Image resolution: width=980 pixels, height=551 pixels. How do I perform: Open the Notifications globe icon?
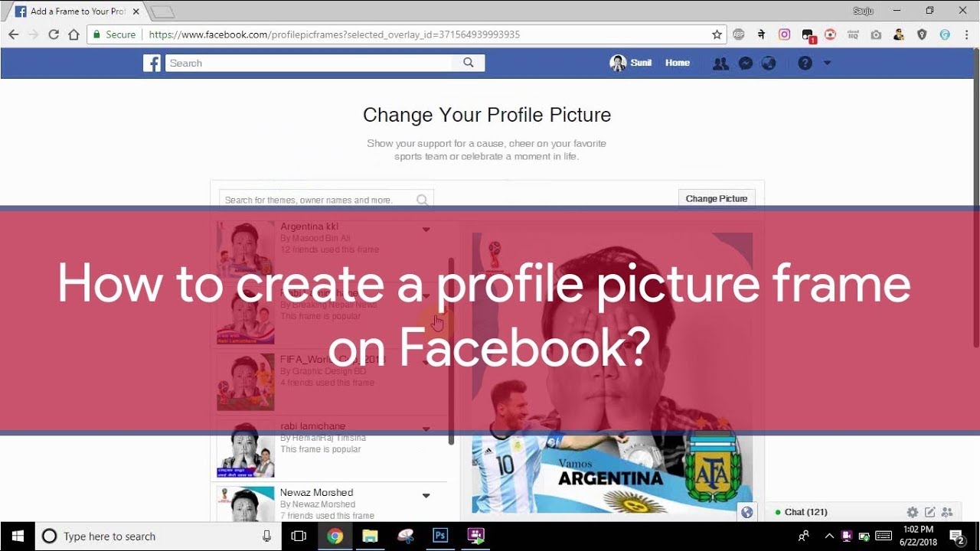[x=769, y=64]
